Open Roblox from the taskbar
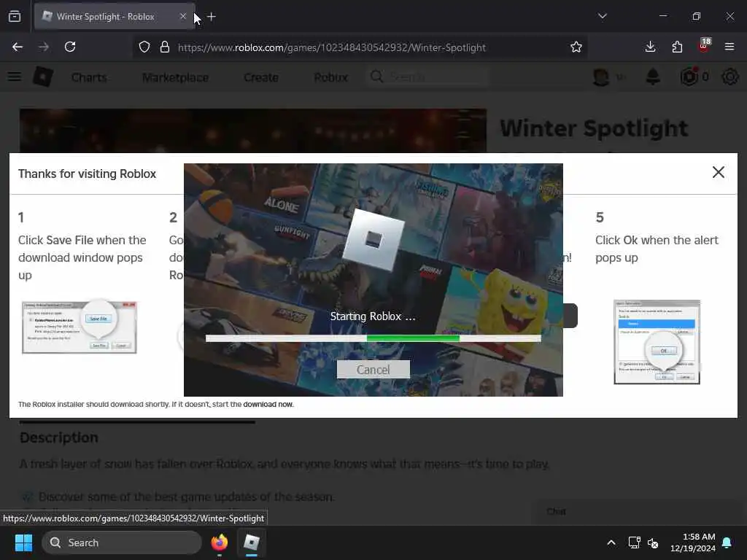The width and height of the screenshot is (747, 560). coord(251,542)
